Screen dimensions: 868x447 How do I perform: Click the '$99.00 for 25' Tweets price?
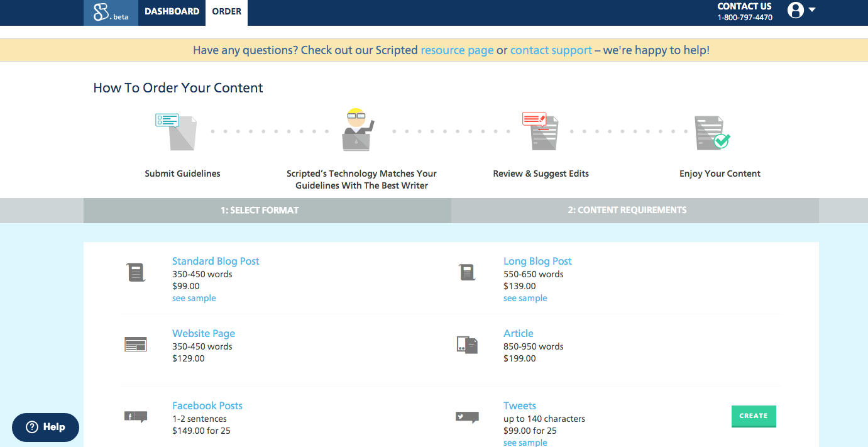pos(530,431)
